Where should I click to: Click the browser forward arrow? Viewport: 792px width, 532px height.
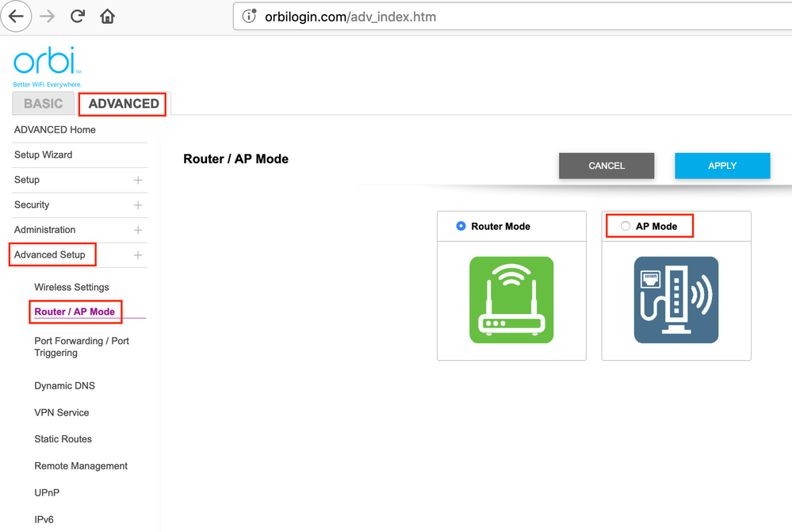pos(48,16)
